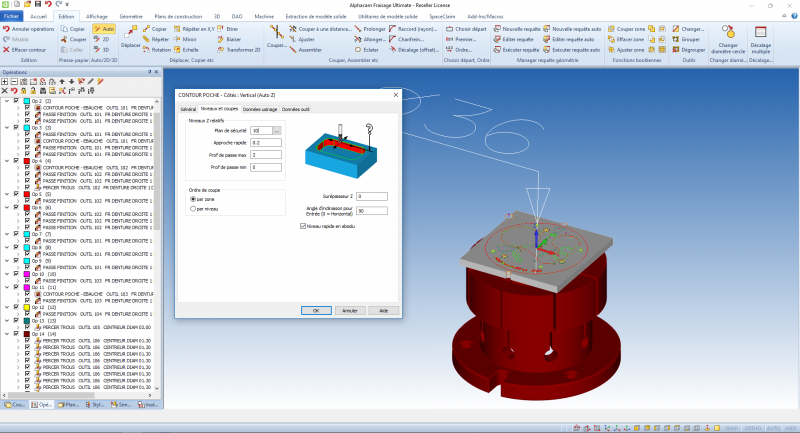This screenshot has height=433, width=800.
Task: Click the red Op 4 color swatch
Action: click(25, 160)
